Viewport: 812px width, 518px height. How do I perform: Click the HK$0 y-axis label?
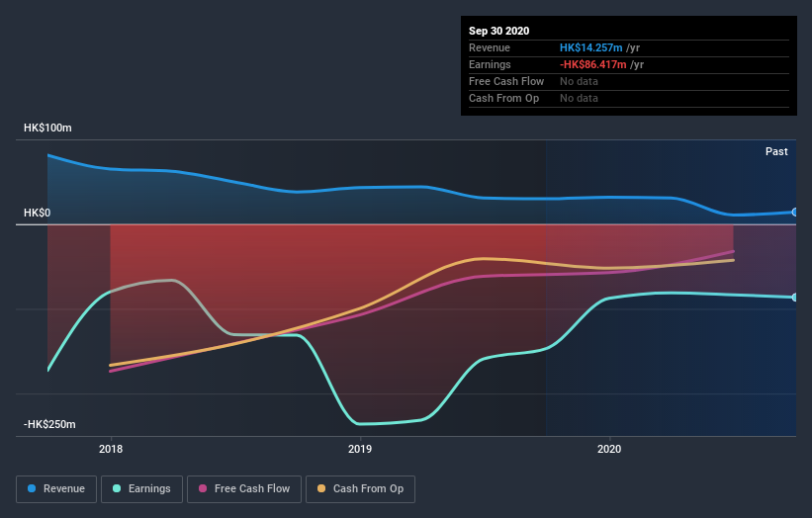pos(38,213)
